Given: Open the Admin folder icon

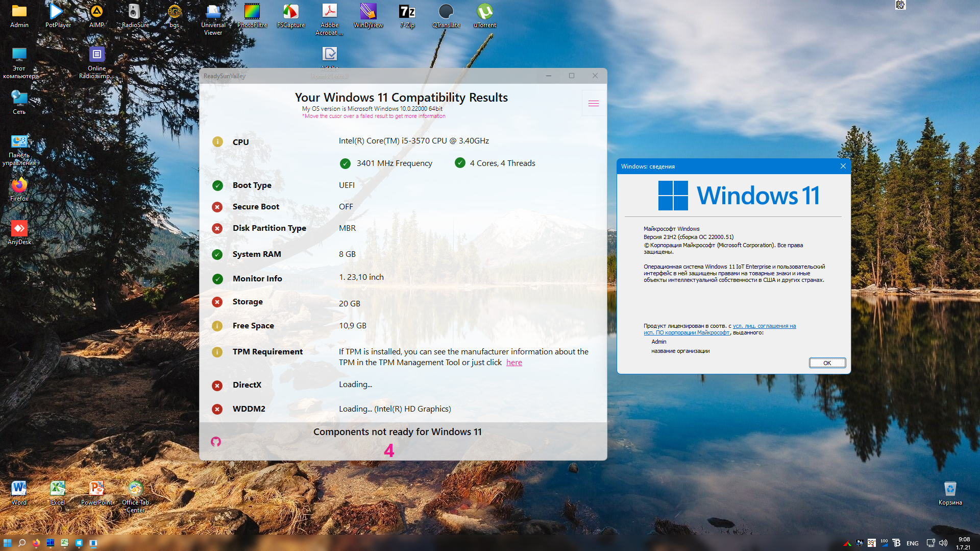Looking at the screenshot, I should (x=19, y=15).
